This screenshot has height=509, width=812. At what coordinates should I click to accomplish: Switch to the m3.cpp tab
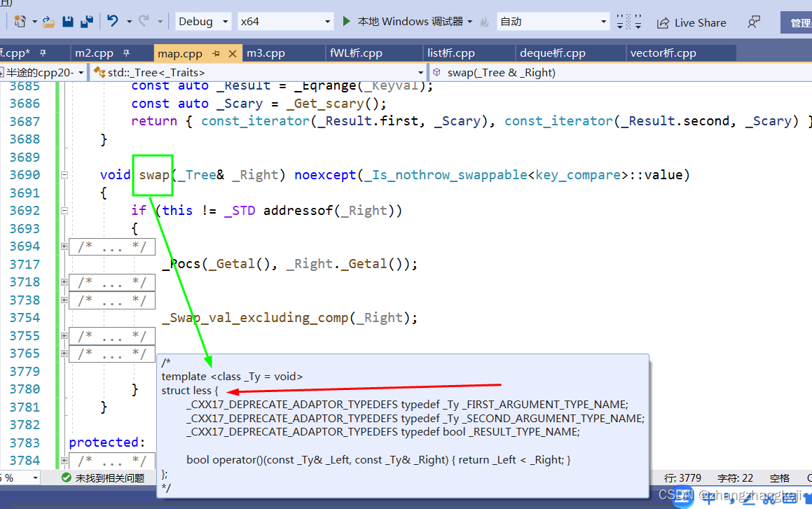pos(266,53)
